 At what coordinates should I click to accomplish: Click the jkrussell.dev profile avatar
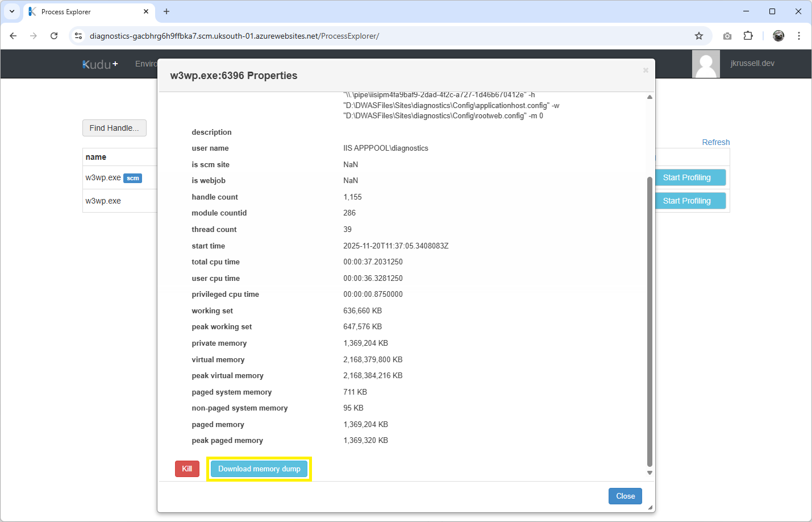click(x=706, y=64)
